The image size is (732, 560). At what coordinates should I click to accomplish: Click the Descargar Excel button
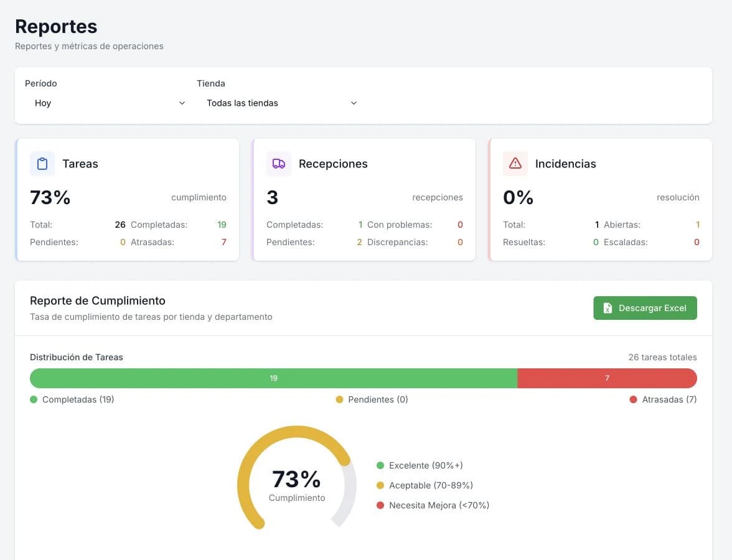point(645,308)
